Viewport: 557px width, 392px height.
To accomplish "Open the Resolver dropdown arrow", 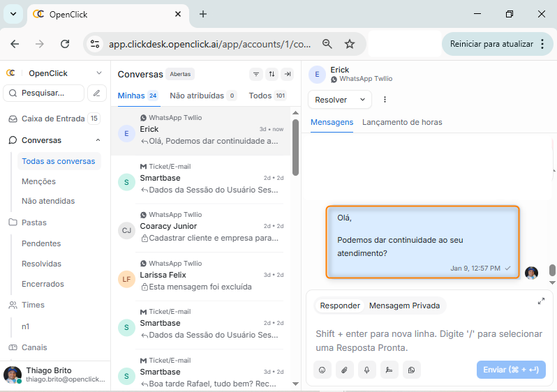I will pos(362,100).
